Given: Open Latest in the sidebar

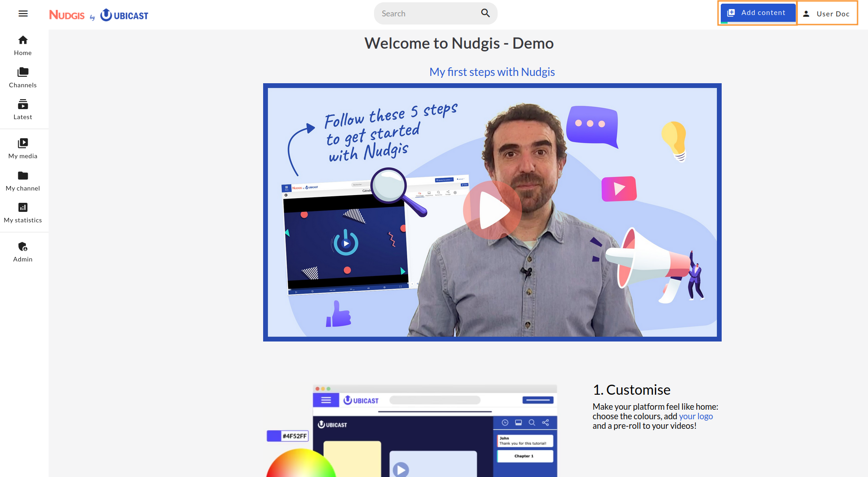Looking at the screenshot, I should (23, 110).
